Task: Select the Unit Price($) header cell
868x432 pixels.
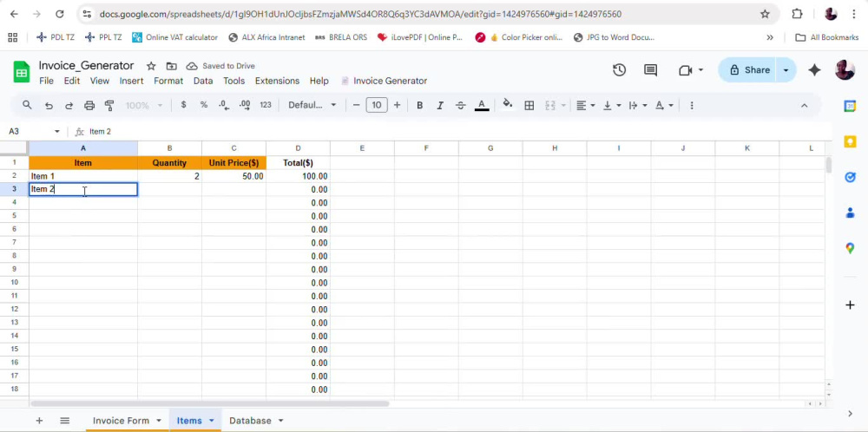Action: coord(233,162)
